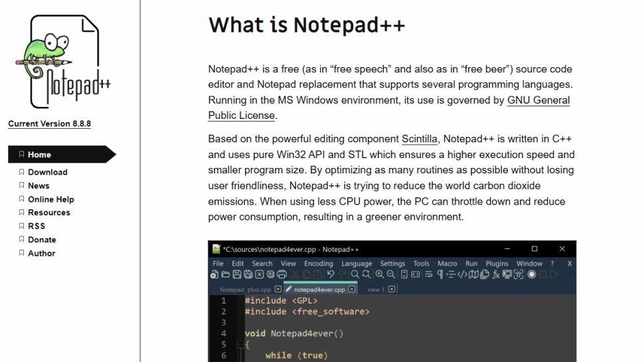Screen dimensions: 644x362
Task: Open the Encoding menu
Action: tap(319, 264)
